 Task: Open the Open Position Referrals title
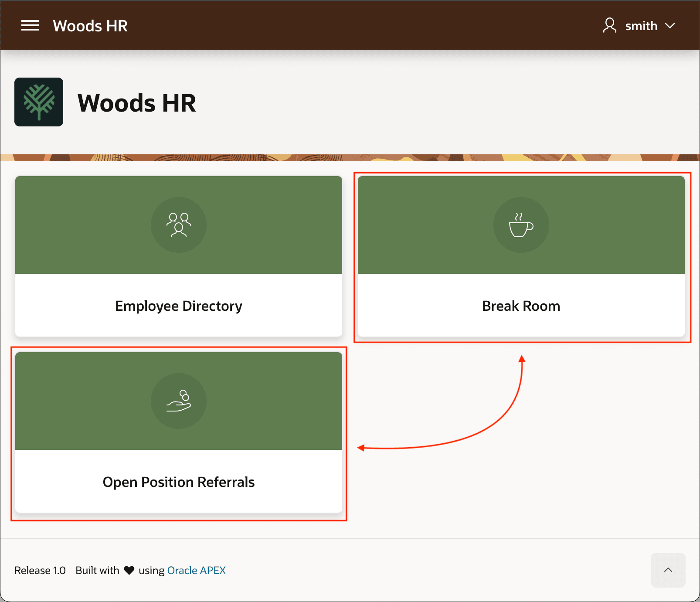179,482
